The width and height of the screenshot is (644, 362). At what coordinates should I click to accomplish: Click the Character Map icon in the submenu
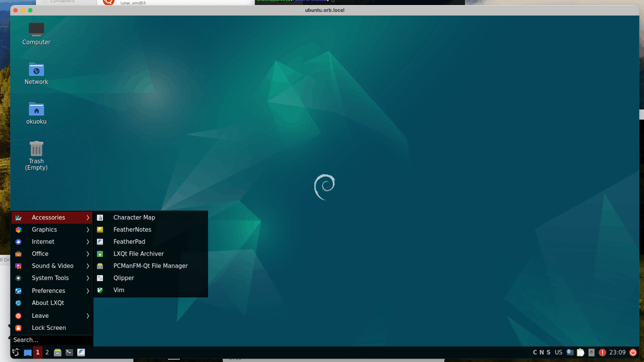click(100, 218)
